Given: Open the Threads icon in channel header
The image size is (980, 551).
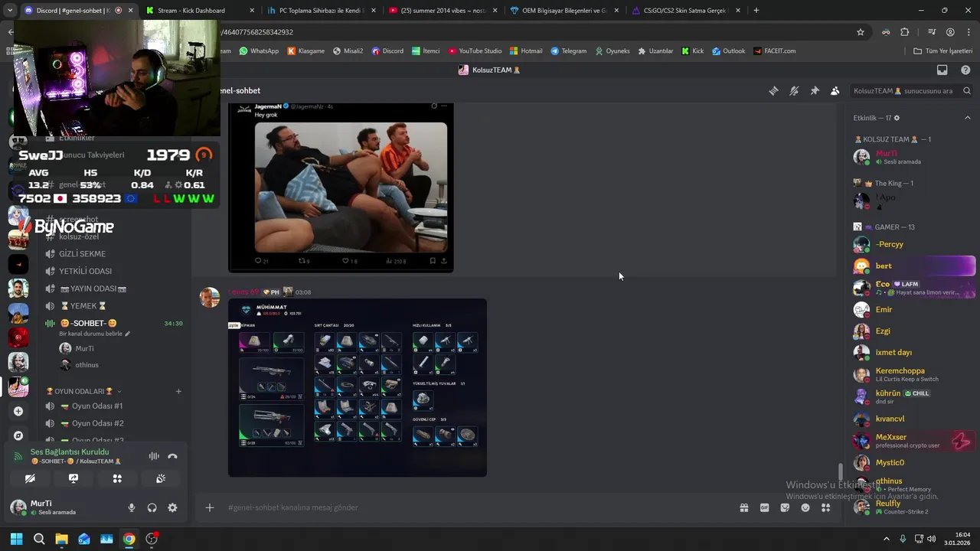Looking at the screenshot, I should point(773,90).
